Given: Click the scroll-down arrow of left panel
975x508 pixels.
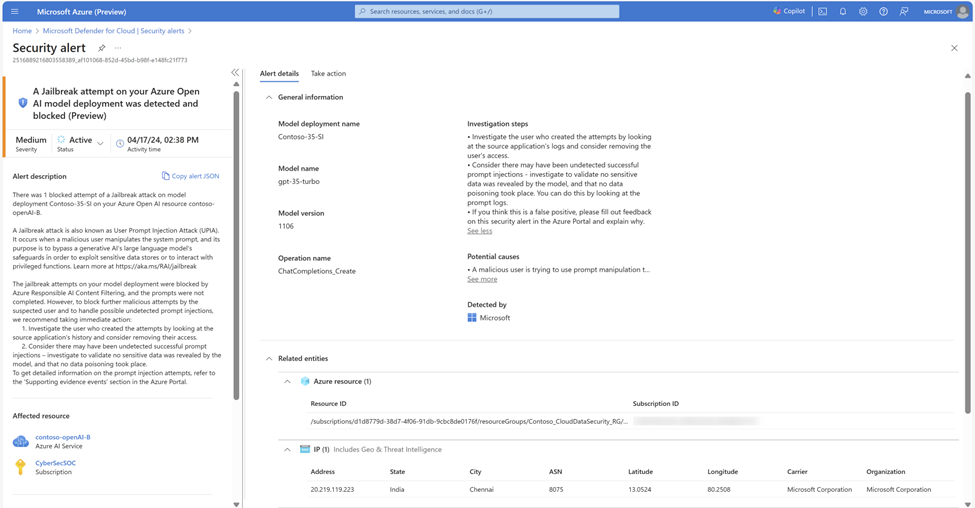Looking at the screenshot, I should click(x=236, y=504).
